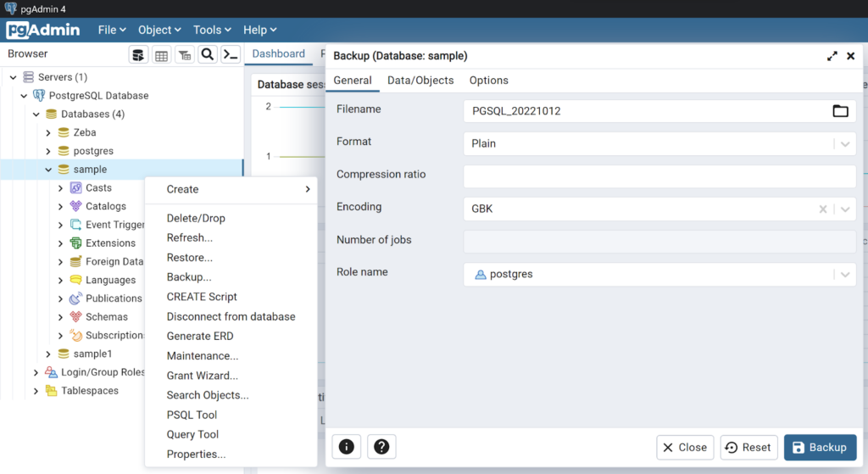Viewport: 868px width, 474px height.
Task: Click the View Data table icon
Action: pos(161,55)
